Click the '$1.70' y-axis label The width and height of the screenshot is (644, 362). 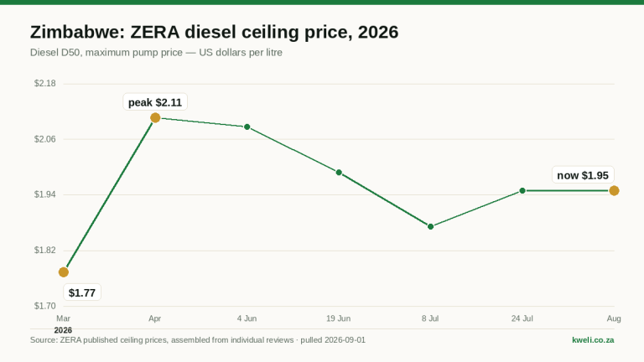tap(44, 306)
